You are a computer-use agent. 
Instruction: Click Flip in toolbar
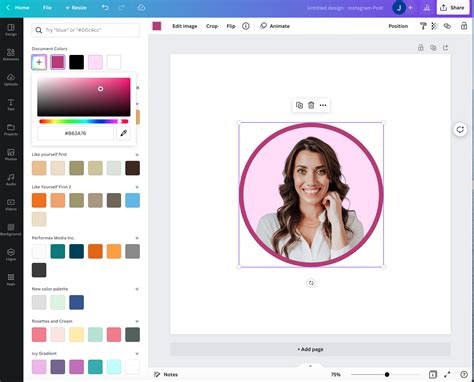click(x=231, y=26)
